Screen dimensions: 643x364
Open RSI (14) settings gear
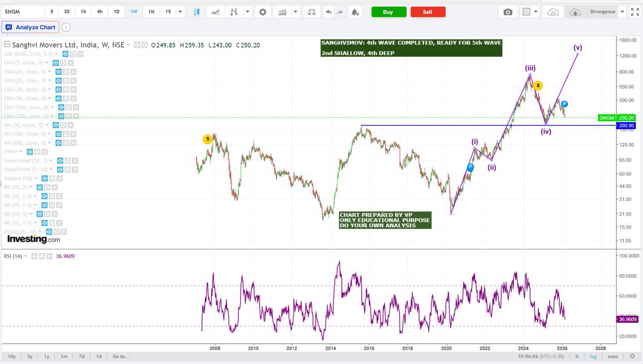pyautogui.click(x=42, y=256)
